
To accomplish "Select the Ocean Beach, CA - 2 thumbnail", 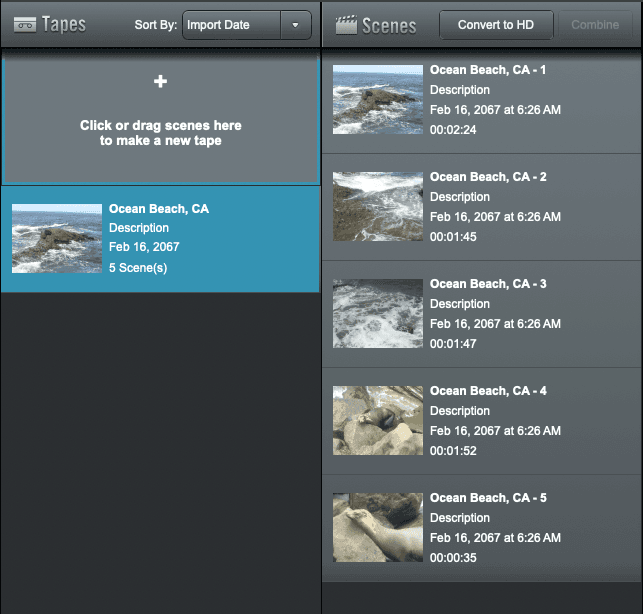I will coord(378,207).
